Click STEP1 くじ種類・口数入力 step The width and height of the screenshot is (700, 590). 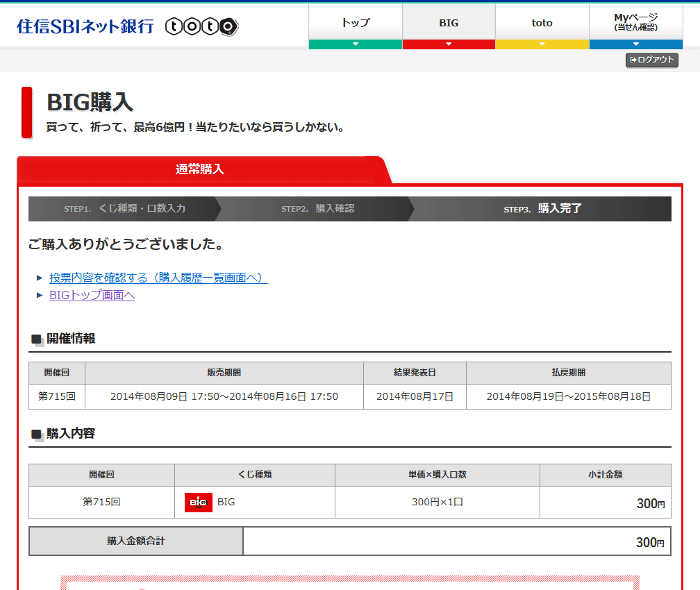(x=124, y=208)
